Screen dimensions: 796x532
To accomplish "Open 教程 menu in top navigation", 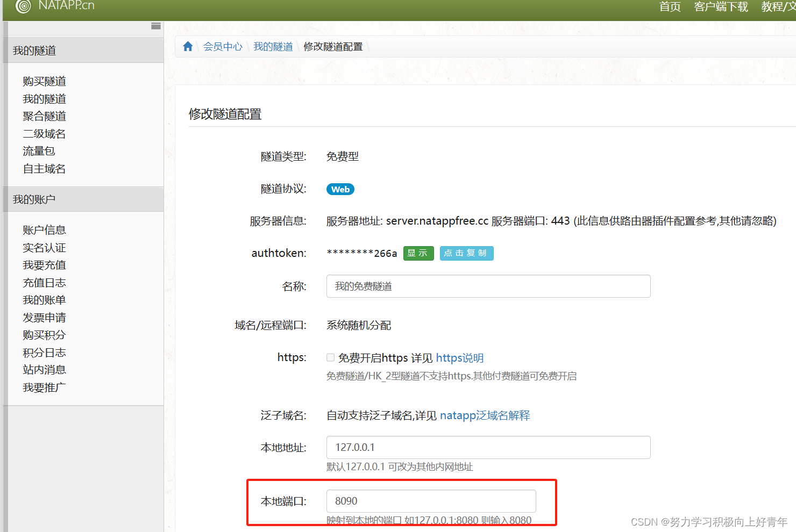I will tap(778, 6).
